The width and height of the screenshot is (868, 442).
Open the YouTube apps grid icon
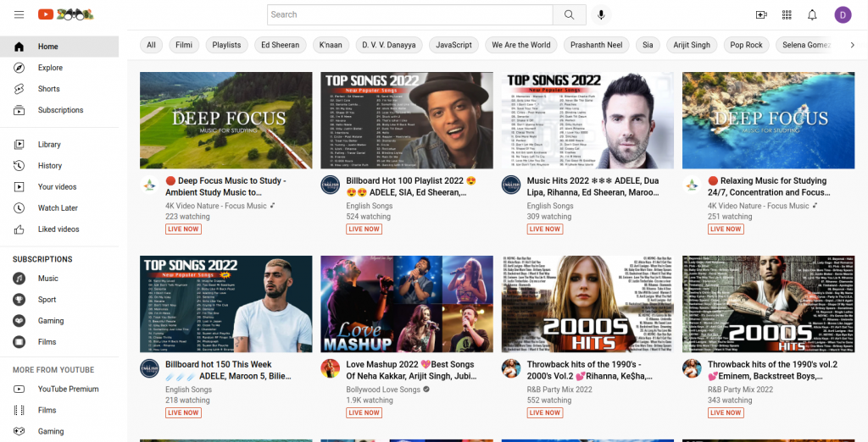(787, 14)
